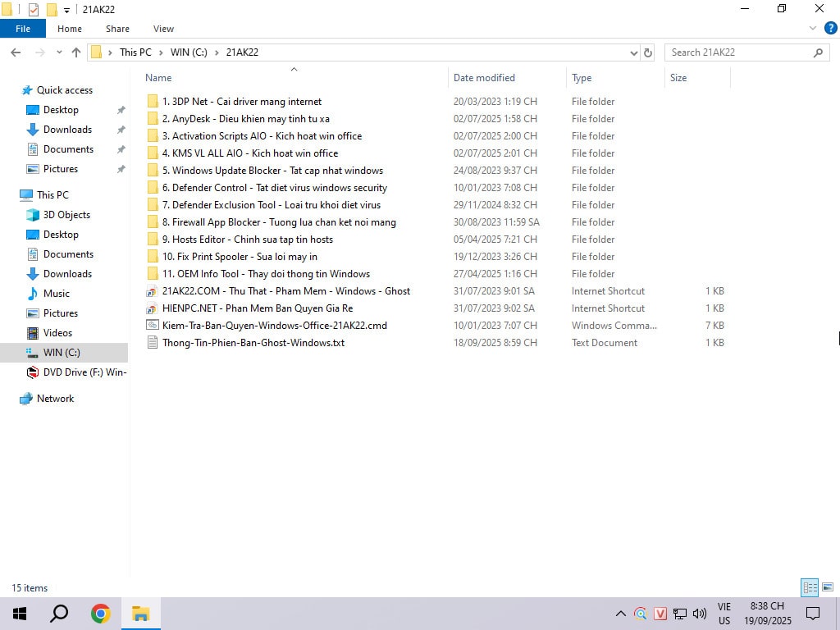Image resolution: width=840 pixels, height=630 pixels.
Task: Click the search magnifier icon
Action: [x=818, y=52]
